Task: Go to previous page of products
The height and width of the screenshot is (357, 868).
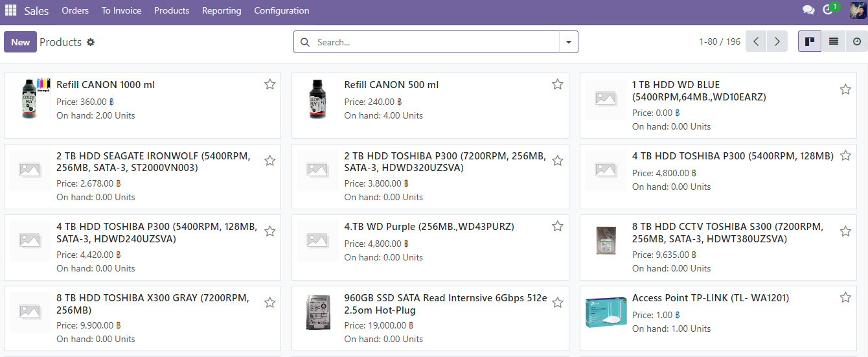Action: (x=756, y=41)
